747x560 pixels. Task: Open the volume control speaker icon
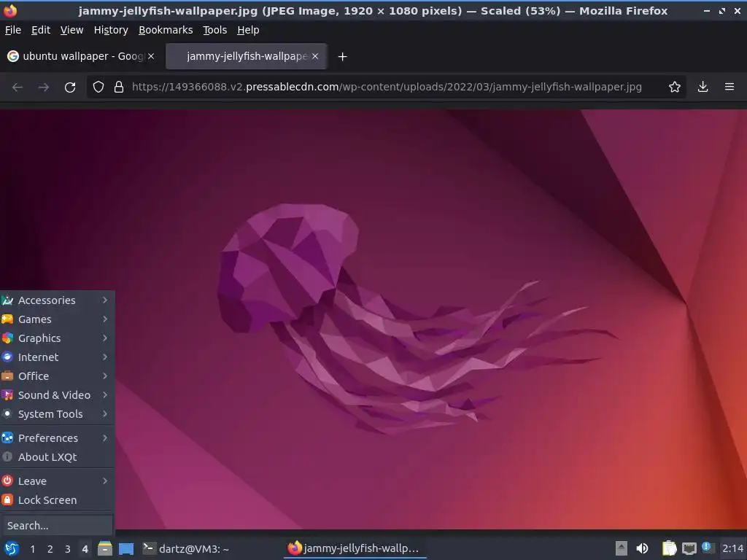(x=642, y=548)
